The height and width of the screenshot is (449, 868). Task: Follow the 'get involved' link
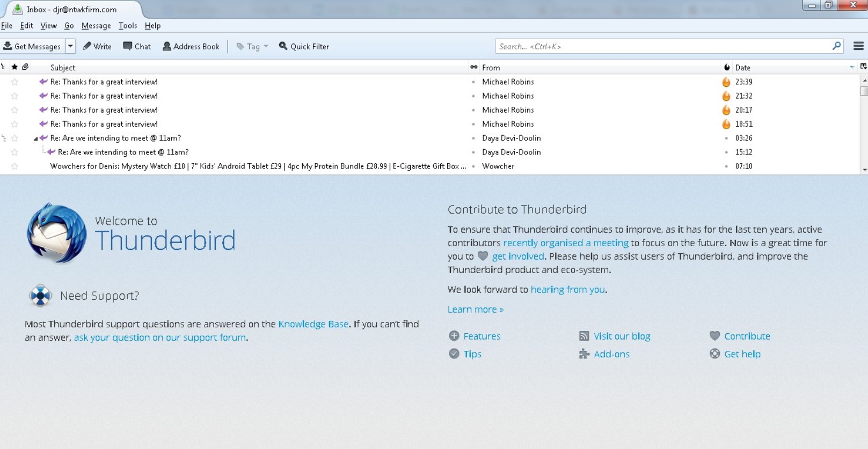pos(518,256)
